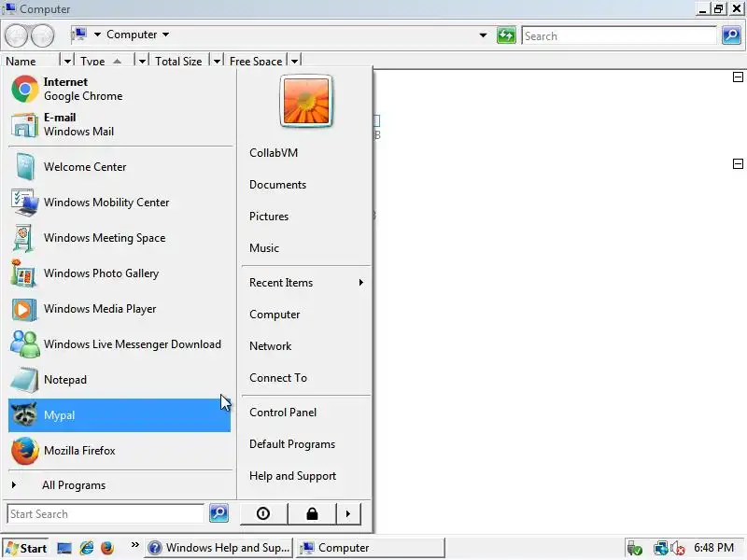
Task: Expand arrow left of Computer breadcrumb
Action: 97,35
